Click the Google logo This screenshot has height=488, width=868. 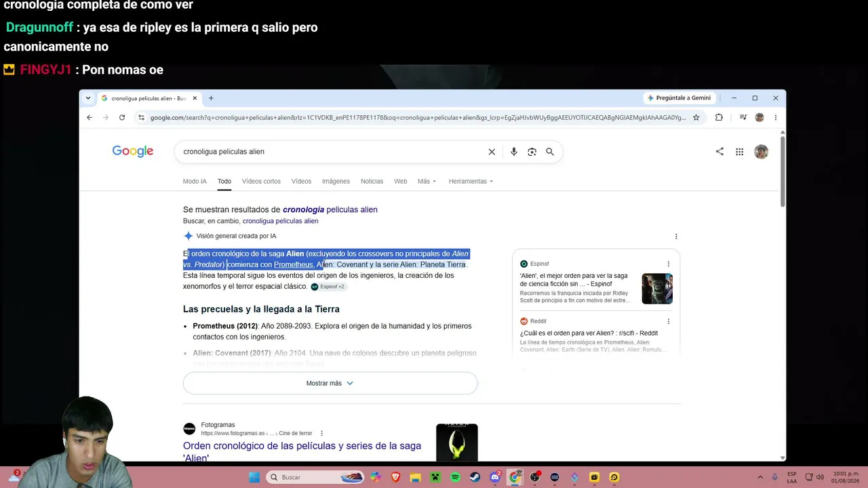click(133, 151)
